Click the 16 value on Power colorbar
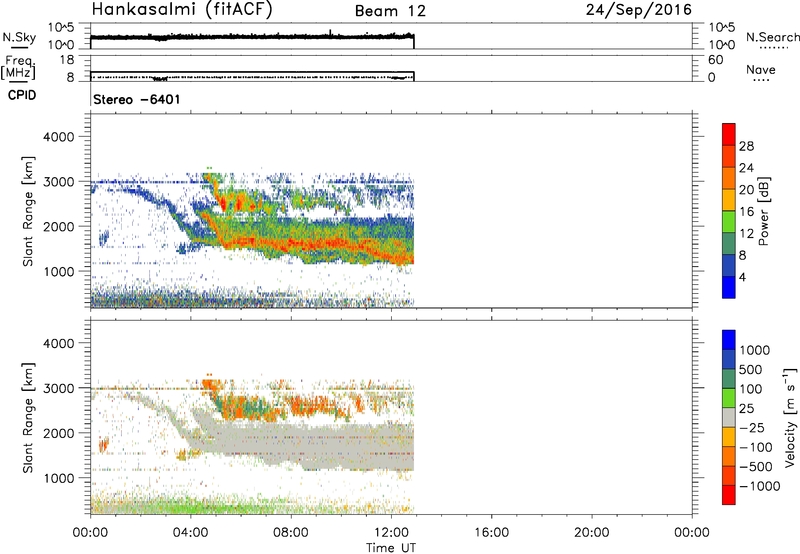800x554 pixels. click(x=746, y=212)
